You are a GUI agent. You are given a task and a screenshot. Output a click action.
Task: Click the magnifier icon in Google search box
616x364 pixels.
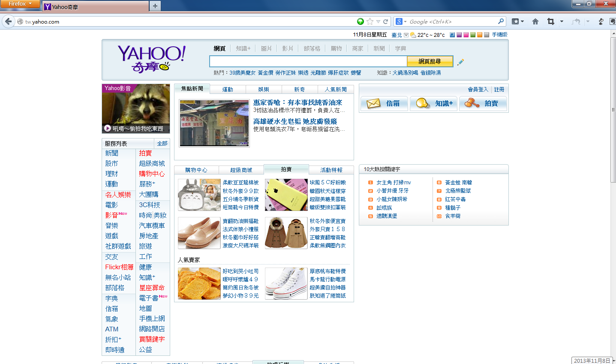tap(501, 21)
